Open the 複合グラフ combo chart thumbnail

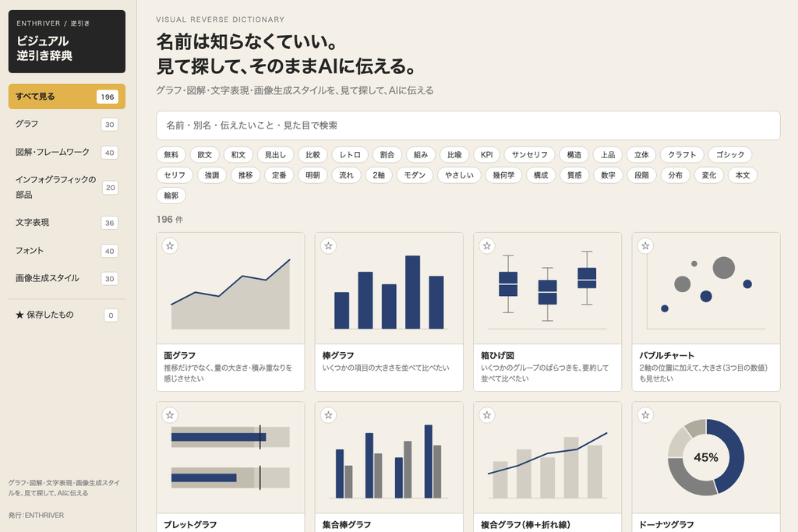[548, 458]
